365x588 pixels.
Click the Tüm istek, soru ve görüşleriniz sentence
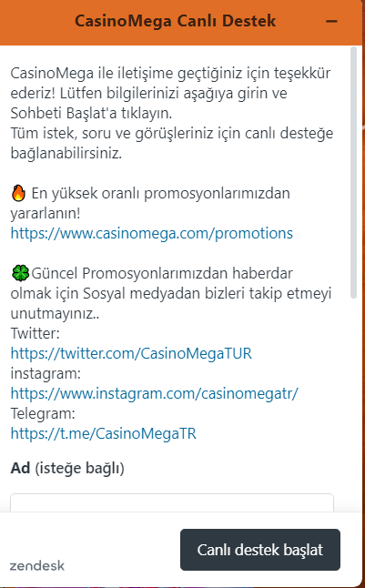point(171,143)
